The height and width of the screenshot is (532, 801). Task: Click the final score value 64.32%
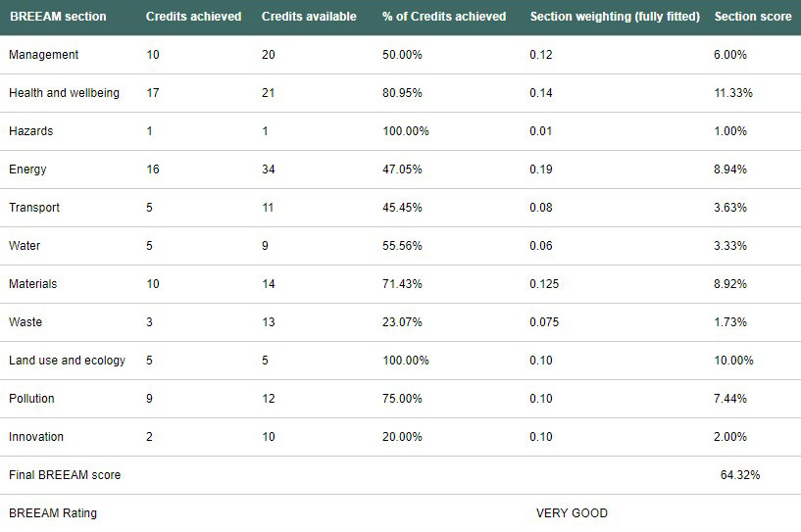click(740, 475)
